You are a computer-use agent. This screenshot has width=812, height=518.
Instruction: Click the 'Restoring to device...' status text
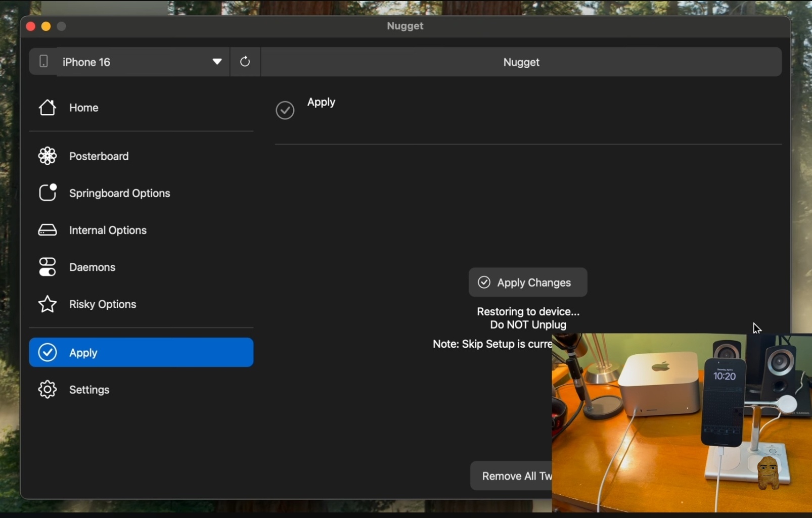(528, 312)
